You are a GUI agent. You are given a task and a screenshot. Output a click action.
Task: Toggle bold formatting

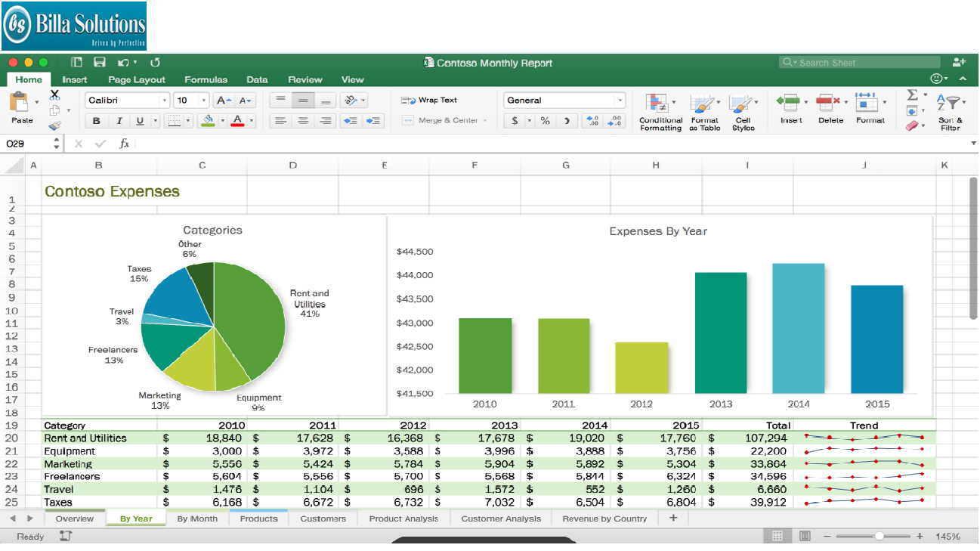click(x=97, y=121)
